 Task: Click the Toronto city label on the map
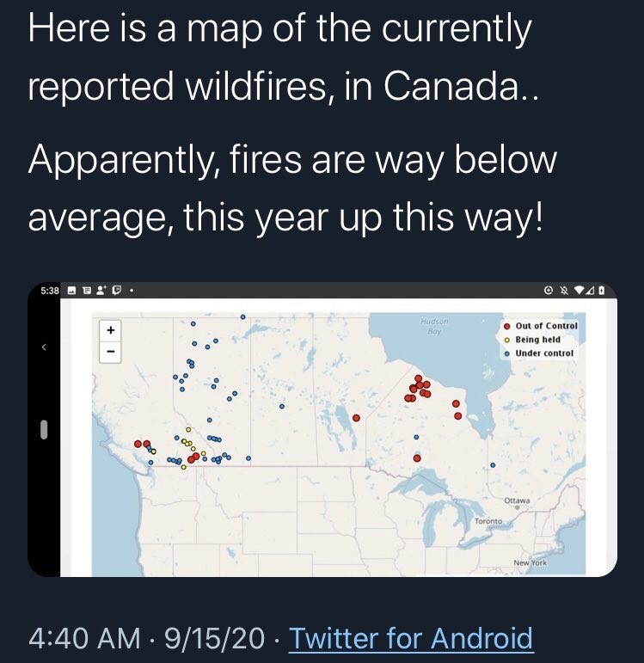488,521
